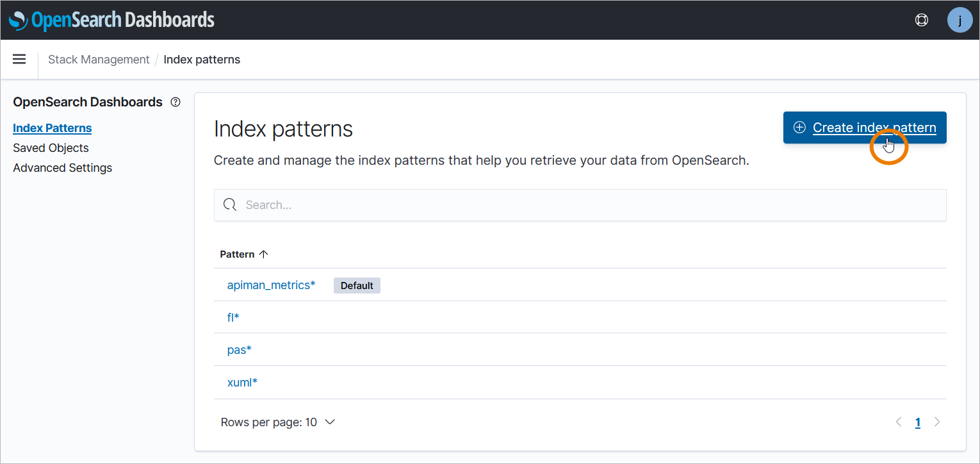The image size is (980, 464).
Task: Open the fl* index pattern
Action: click(233, 317)
